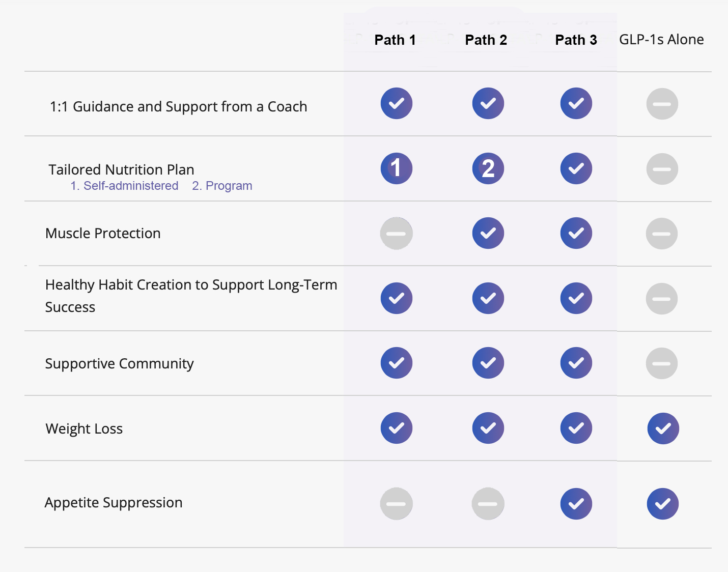This screenshot has width=728, height=572.
Task: Click the numbered 2 badge for Nutrition Plan
Action: tap(488, 168)
